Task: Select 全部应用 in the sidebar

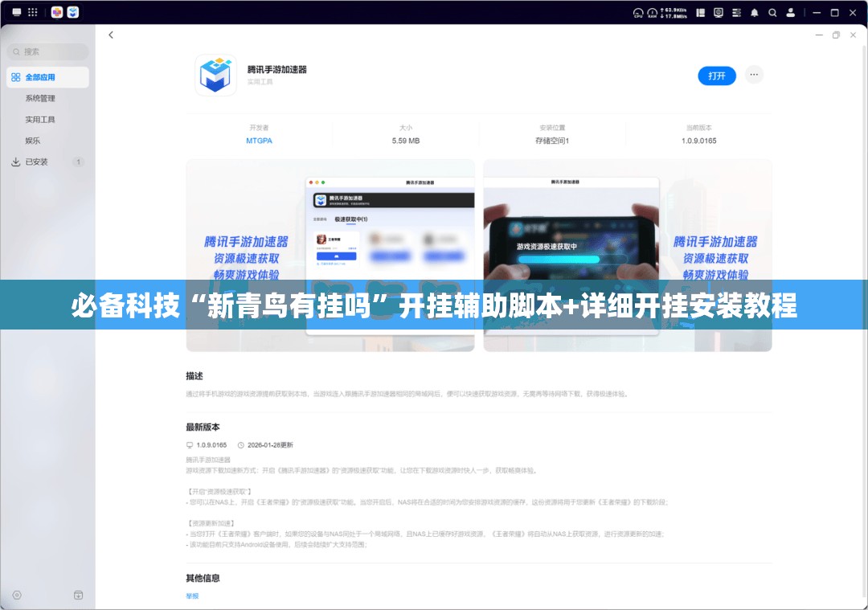Action: click(x=47, y=77)
